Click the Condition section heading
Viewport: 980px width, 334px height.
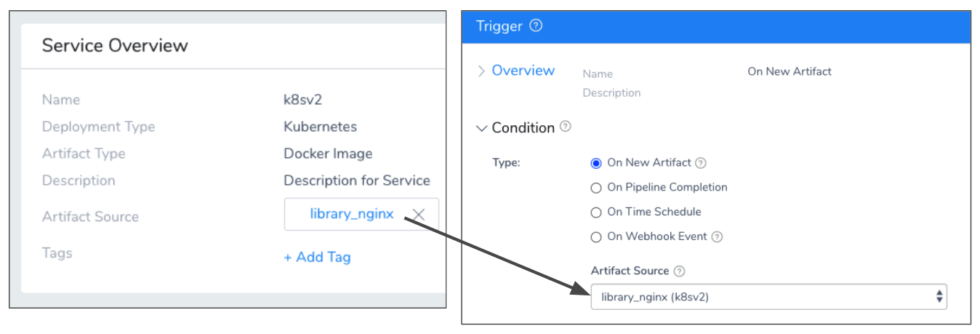[x=523, y=127]
